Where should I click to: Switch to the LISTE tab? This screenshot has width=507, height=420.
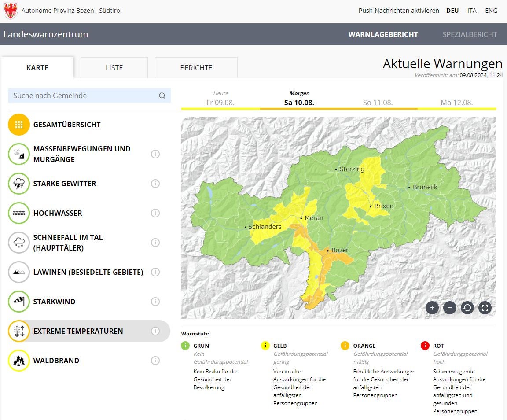pyautogui.click(x=114, y=68)
